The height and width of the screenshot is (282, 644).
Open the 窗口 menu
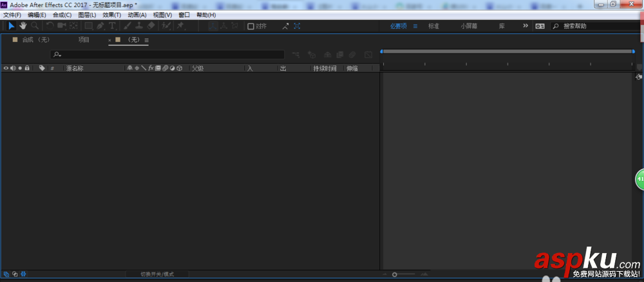[x=184, y=15]
